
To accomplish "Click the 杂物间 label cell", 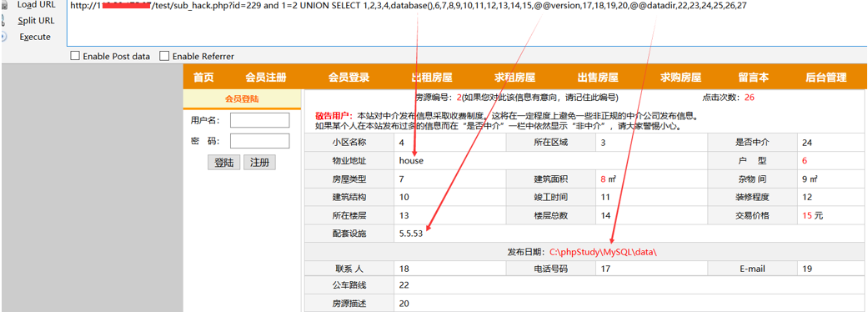I will click(x=752, y=179).
